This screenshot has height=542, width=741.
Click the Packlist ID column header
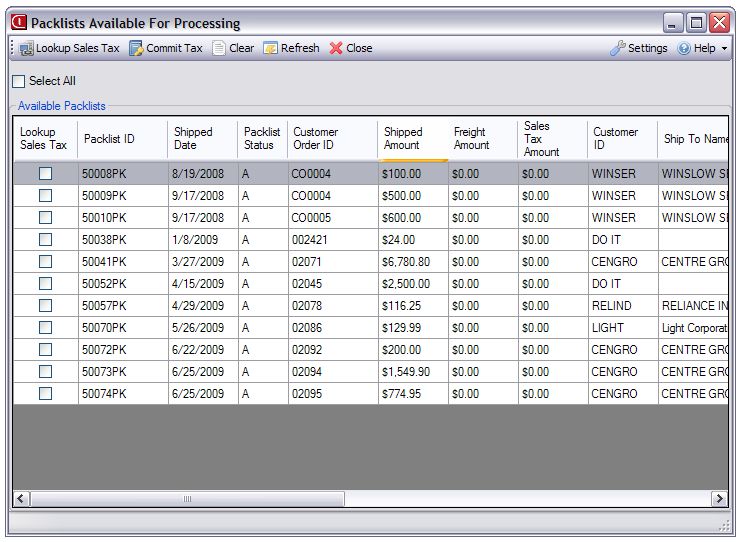(x=109, y=139)
